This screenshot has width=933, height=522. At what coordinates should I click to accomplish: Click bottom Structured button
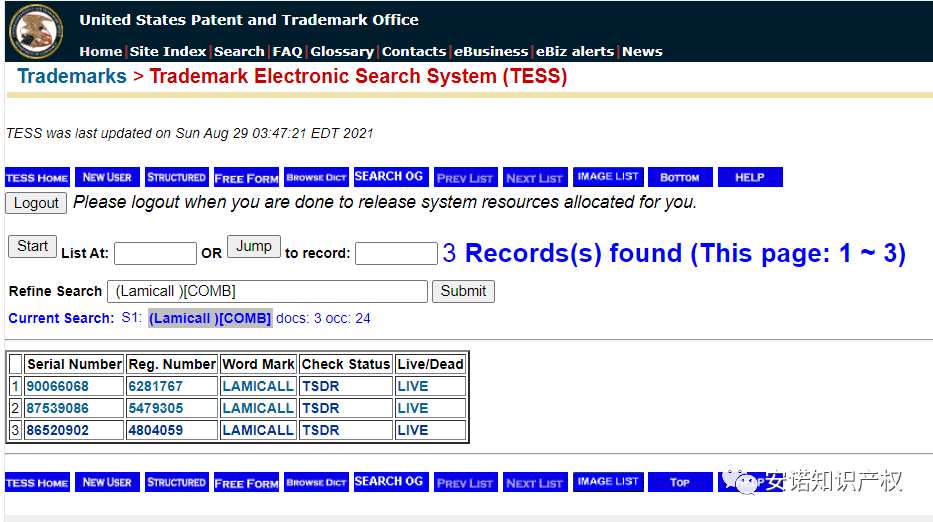click(x=177, y=482)
